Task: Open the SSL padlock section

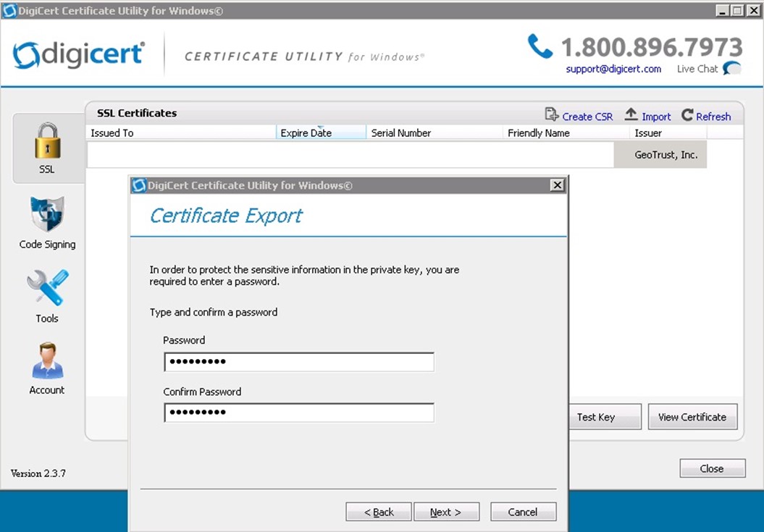Action: 47,148
